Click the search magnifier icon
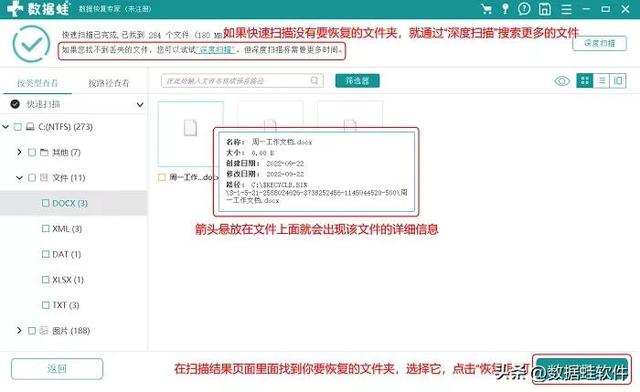 point(314,80)
